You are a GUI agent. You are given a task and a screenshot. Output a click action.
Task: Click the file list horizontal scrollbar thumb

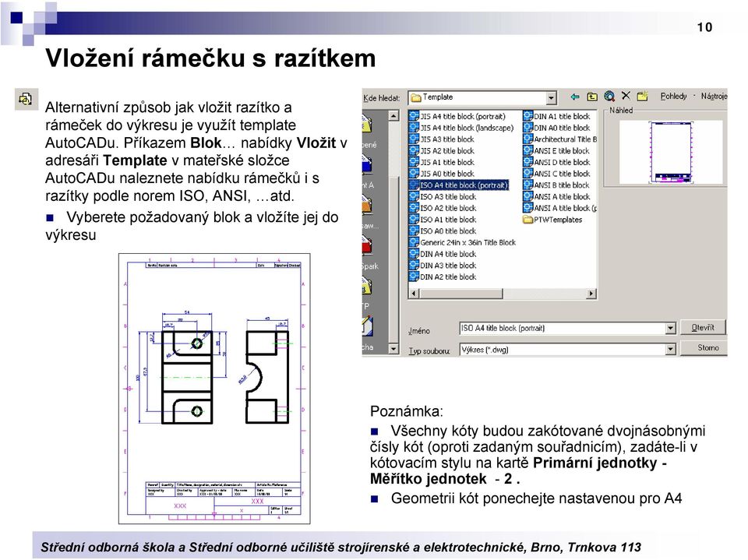(x=460, y=294)
